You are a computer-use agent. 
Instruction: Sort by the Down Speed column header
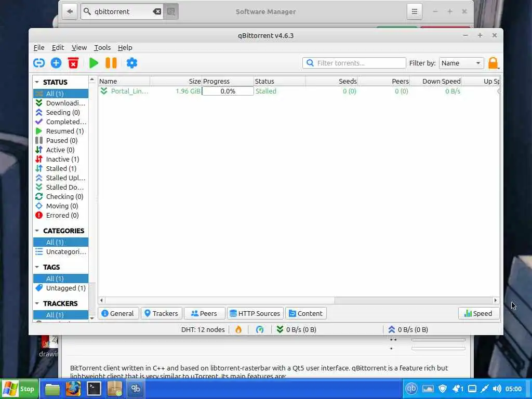[436, 82]
